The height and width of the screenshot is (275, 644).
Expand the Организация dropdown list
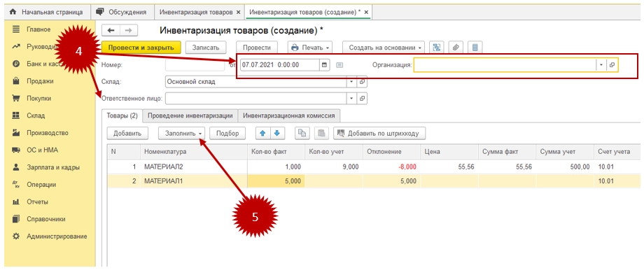[601, 65]
